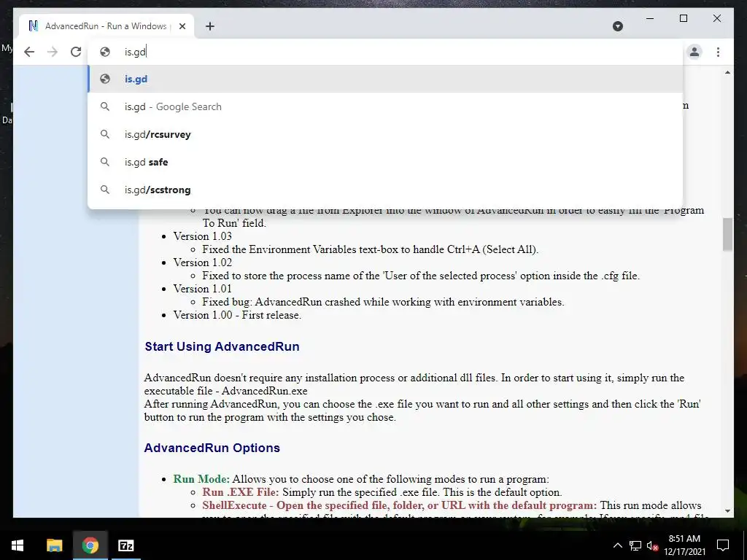
Task: Click the globe icon of is.gd suggestion
Action: click(x=105, y=79)
